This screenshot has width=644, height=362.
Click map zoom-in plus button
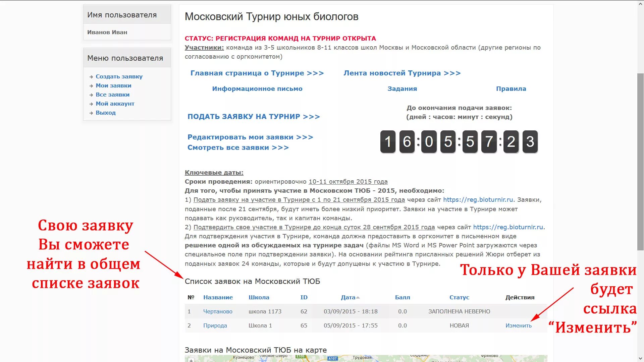point(191,360)
